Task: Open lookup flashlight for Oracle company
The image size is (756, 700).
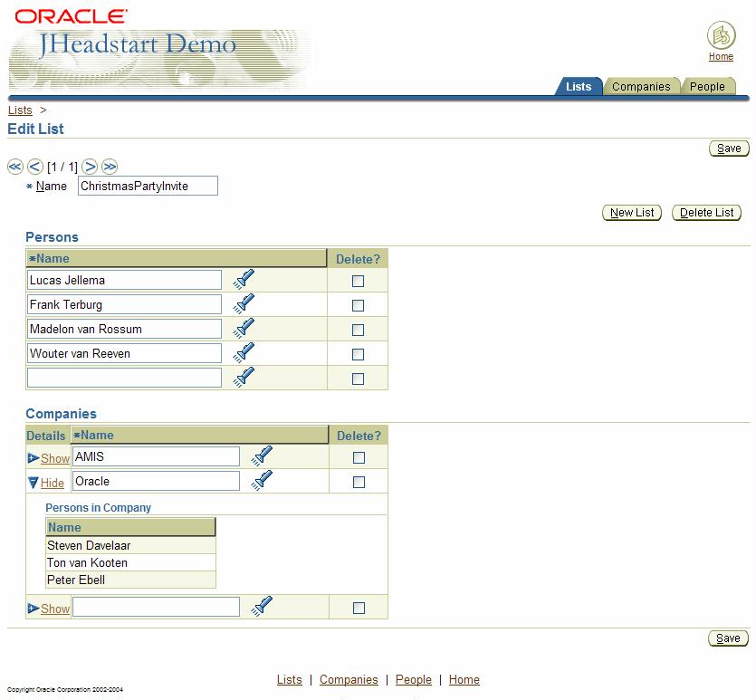Action: (262, 481)
